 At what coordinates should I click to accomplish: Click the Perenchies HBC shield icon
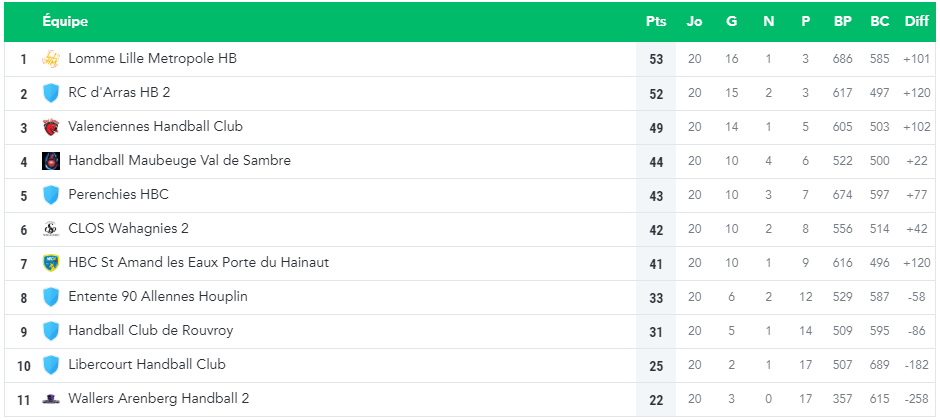tap(51, 195)
